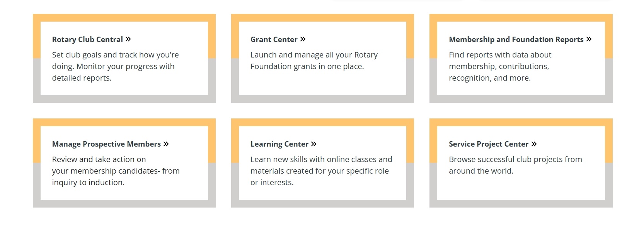Click the double-arrow icon next to Learning Center

(x=313, y=144)
